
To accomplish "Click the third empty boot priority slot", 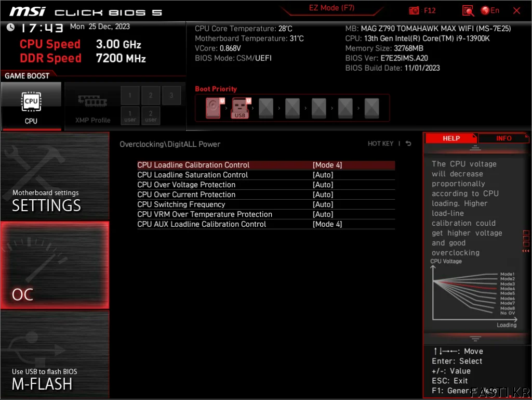I will click(318, 108).
